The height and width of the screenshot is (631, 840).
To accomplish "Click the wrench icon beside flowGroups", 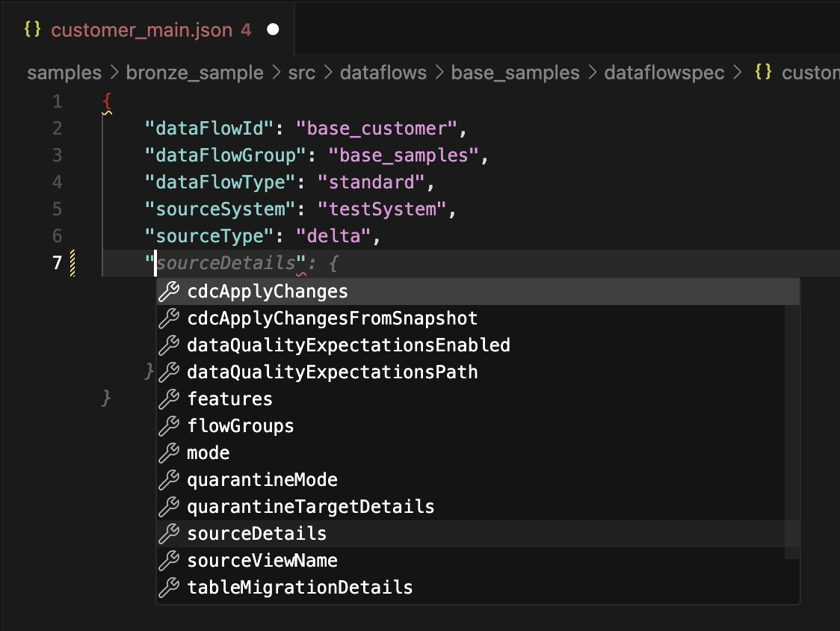I will 169,426.
